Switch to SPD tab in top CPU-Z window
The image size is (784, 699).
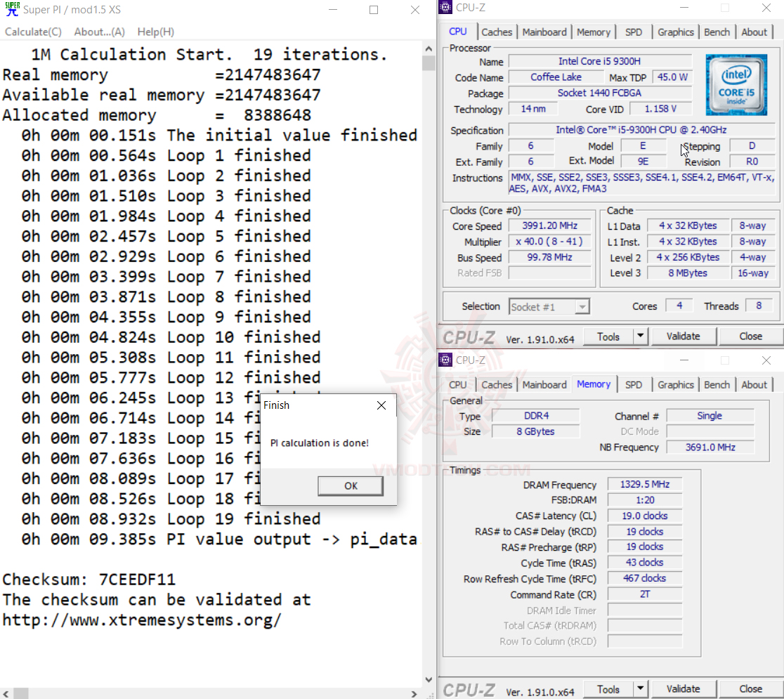click(634, 32)
